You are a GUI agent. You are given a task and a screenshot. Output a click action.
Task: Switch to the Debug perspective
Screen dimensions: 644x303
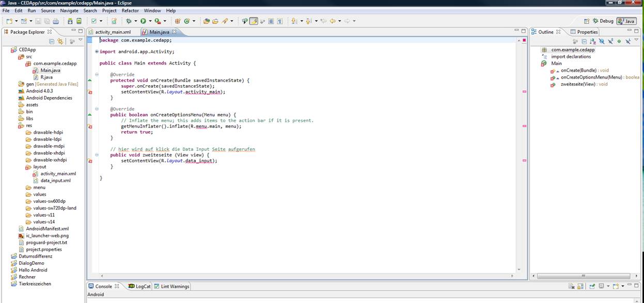tap(603, 21)
